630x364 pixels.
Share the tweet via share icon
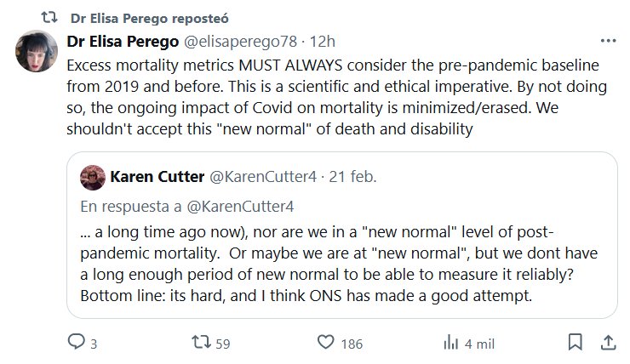tap(607, 342)
